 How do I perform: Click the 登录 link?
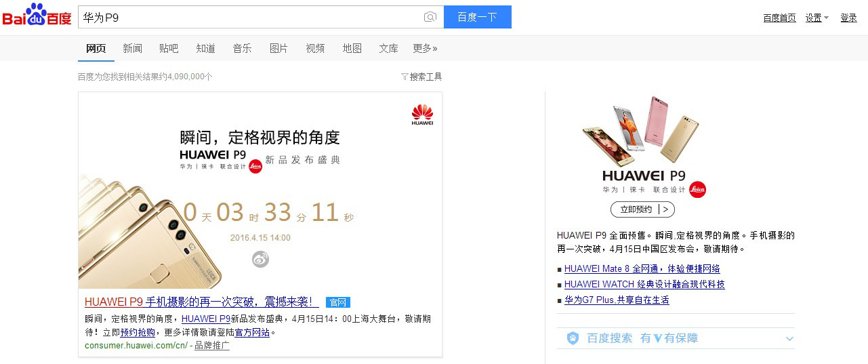click(x=848, y=18)
